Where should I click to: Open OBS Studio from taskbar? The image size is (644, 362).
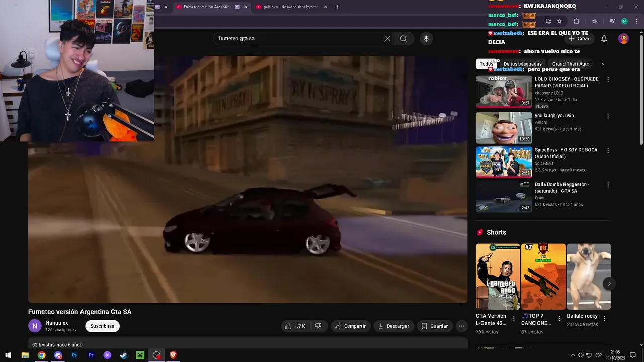point(156,355)
